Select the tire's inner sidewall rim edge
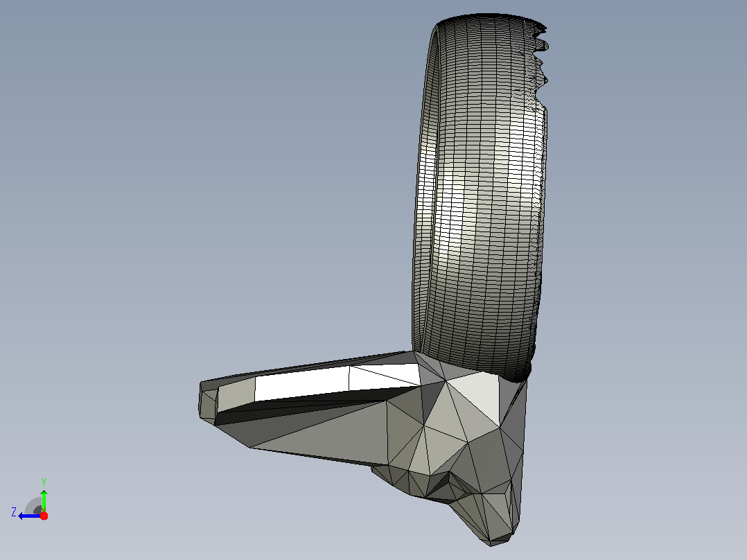 tap(423, 191)
